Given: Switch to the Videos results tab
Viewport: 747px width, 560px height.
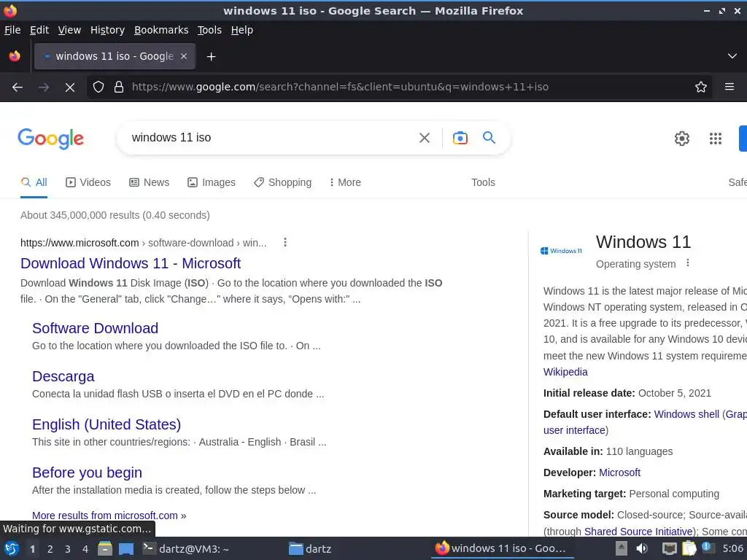Looking at the screenshot, I should pyautogui.click(x=88, y=182).
